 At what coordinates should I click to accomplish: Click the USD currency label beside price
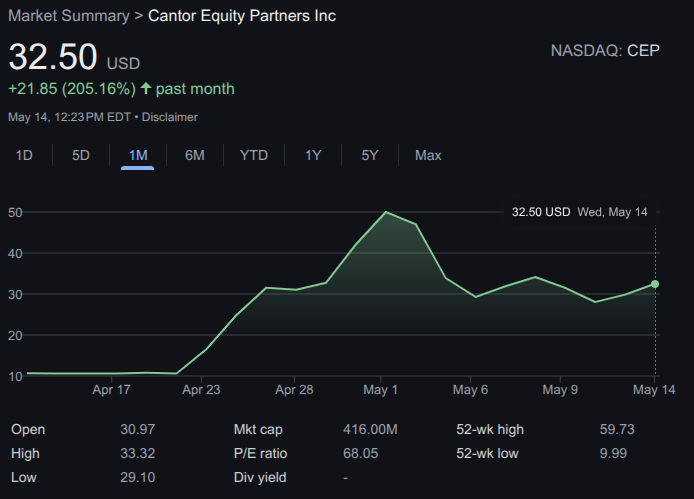coord(123,63)
